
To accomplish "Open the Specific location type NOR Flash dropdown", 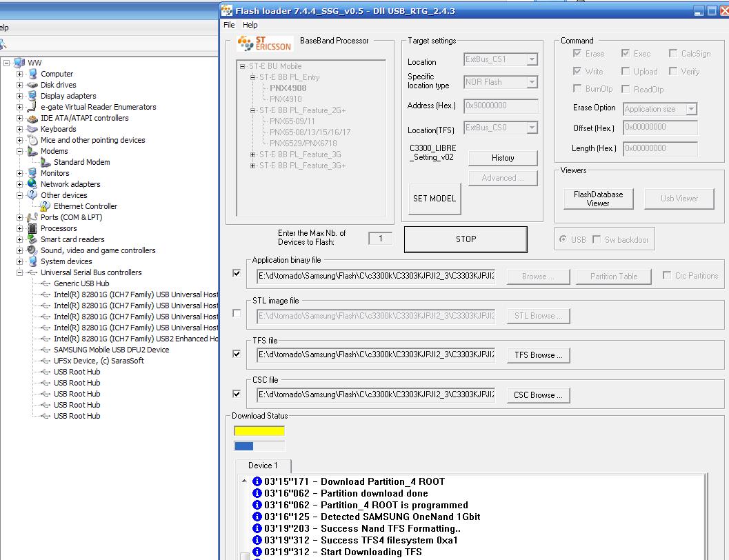I will point(532,82).
